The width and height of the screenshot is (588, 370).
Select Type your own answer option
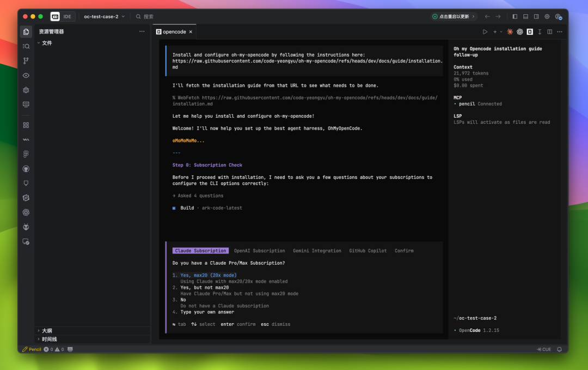coord(203,312)
